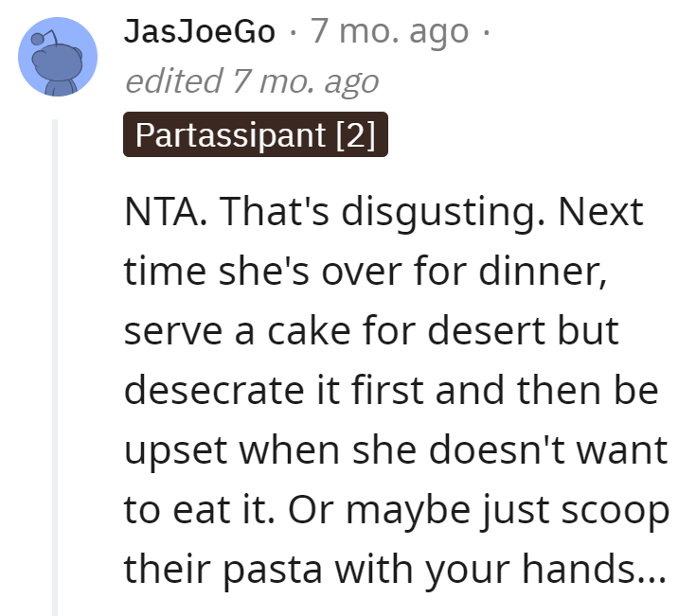Click the word 'dinner,' in the comment body
This screenshot has width=696, height=616.
click(x=543, y=271)
